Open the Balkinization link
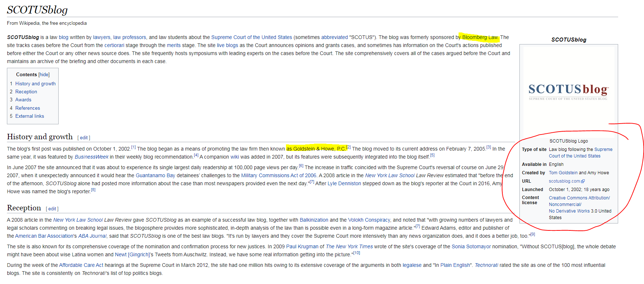The width and height of the screenshot is (644, 284). 314,220
